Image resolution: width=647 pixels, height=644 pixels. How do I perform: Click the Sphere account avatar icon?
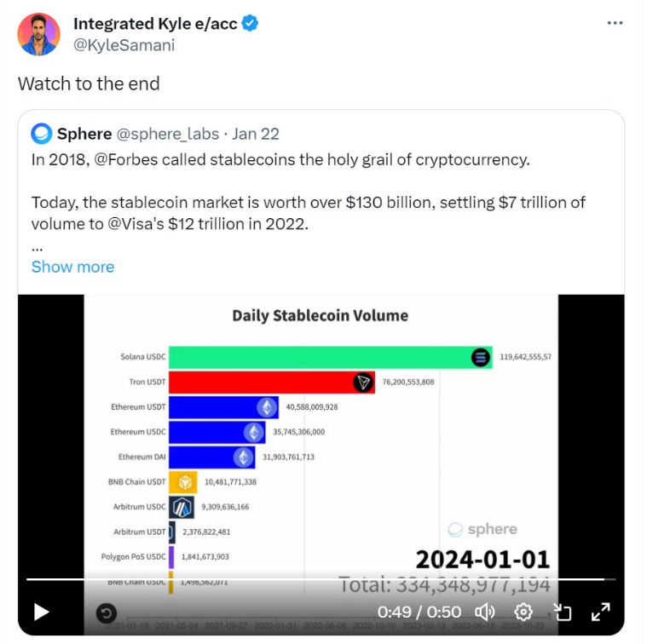tap(41, 134)
